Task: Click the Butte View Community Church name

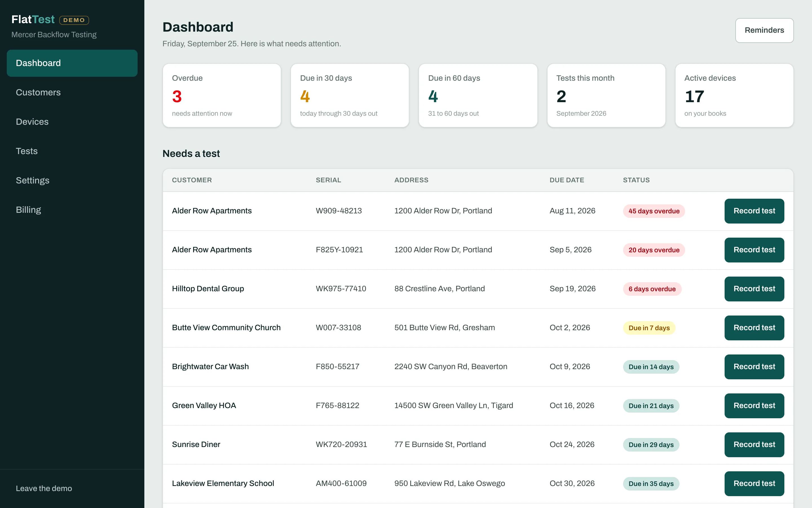Action: tap(226, 328)
